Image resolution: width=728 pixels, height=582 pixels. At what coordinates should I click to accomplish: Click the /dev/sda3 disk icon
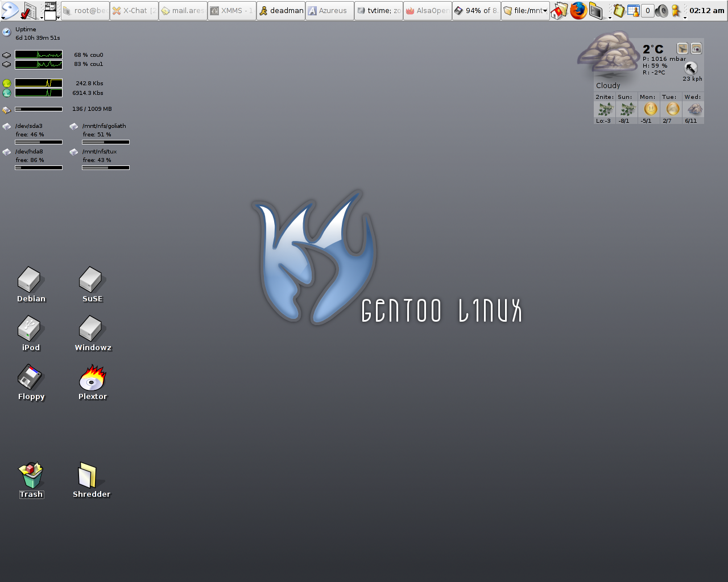click(7, 127)
